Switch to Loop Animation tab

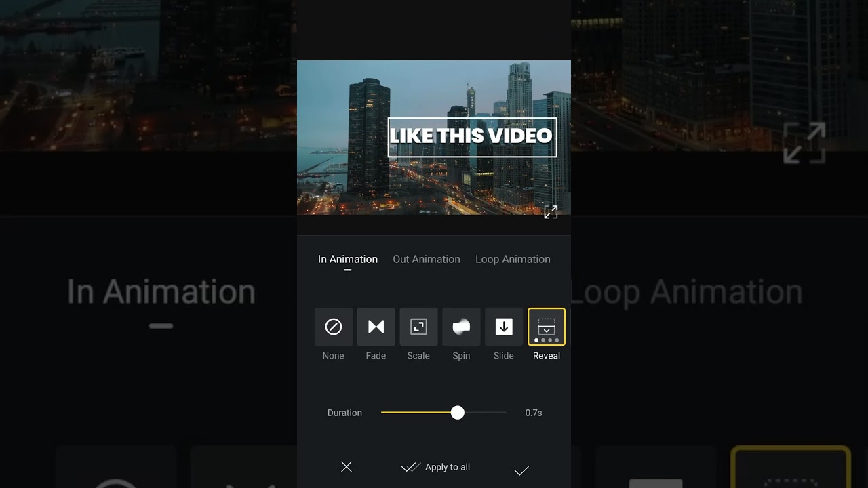point(513,259)
